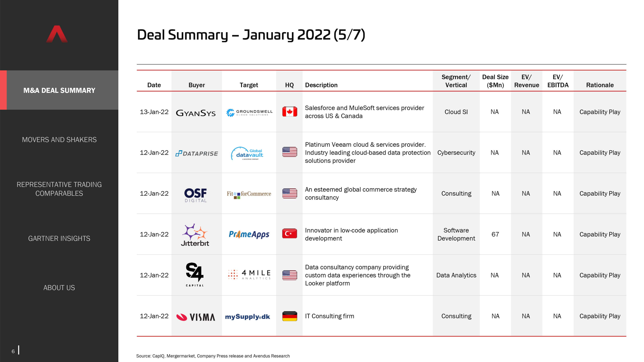Click the Global Datavault logo
Image resolution: width=644 pixels, height=362 pixels.
[247, 153]
